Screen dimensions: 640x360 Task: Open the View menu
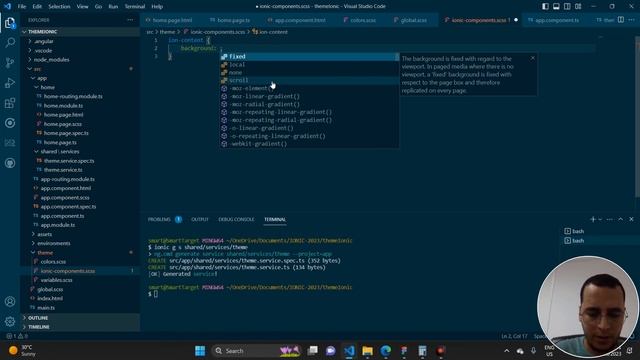point(82,7)
